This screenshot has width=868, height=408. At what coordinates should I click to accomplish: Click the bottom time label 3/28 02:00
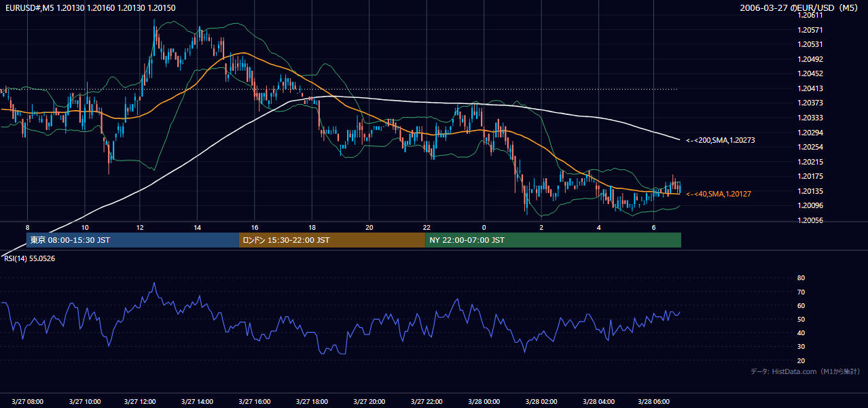(541, 401)
